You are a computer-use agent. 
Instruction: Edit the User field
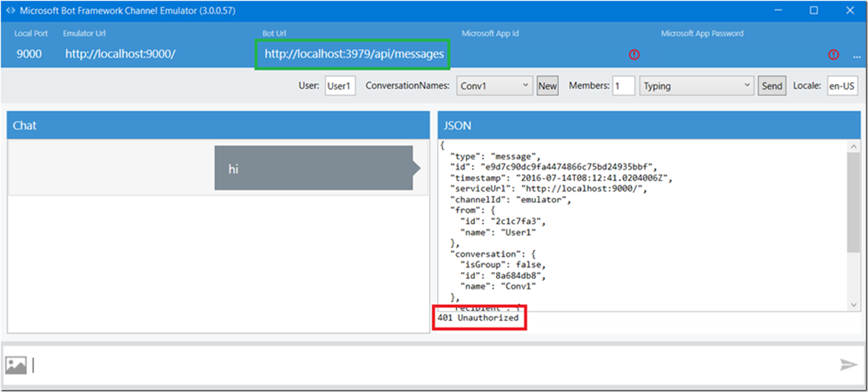[340, 86]
